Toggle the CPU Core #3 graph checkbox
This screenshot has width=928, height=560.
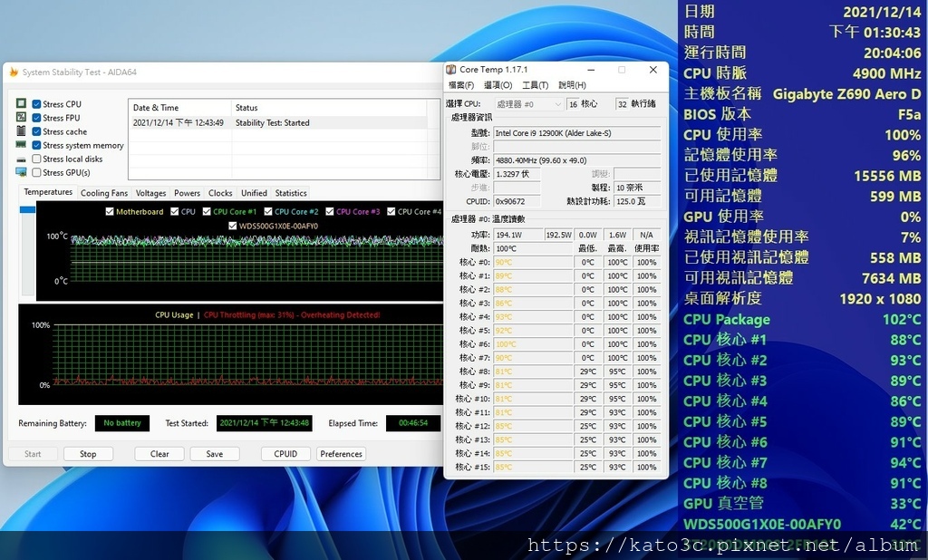tap(330, 211)
